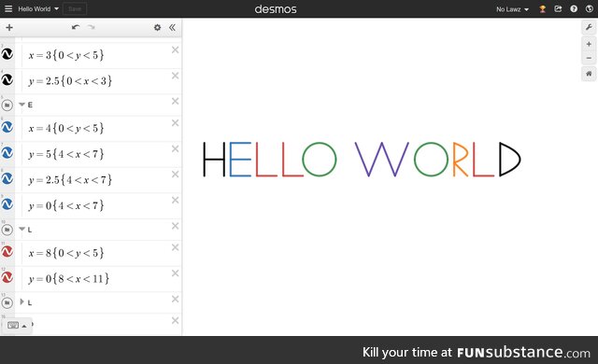Click the blue letter E on the graph
This screenshot has height=364, width=598.
(240, 160)
